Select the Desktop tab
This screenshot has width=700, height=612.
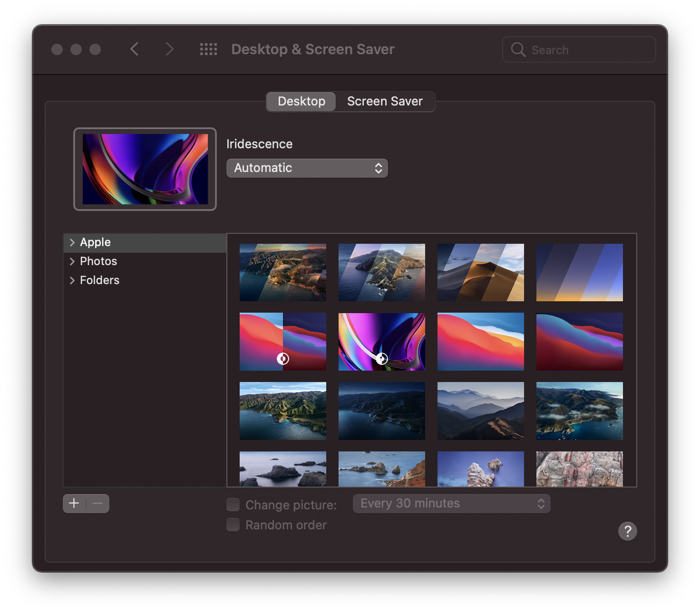coord(301,101)
